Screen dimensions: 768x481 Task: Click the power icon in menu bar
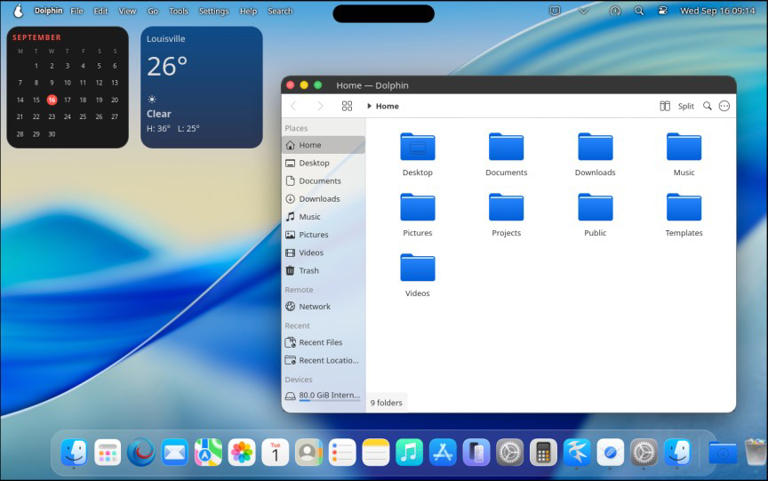pos(615,11)
